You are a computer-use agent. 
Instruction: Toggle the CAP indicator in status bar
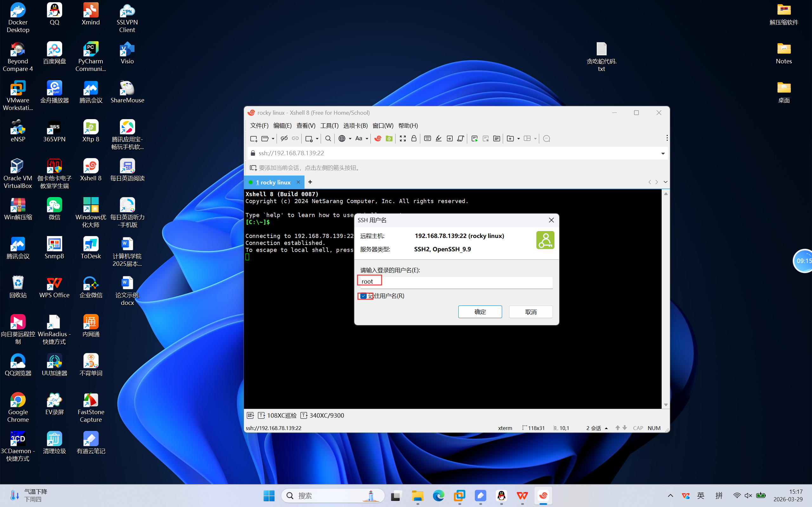pos(638,428)
